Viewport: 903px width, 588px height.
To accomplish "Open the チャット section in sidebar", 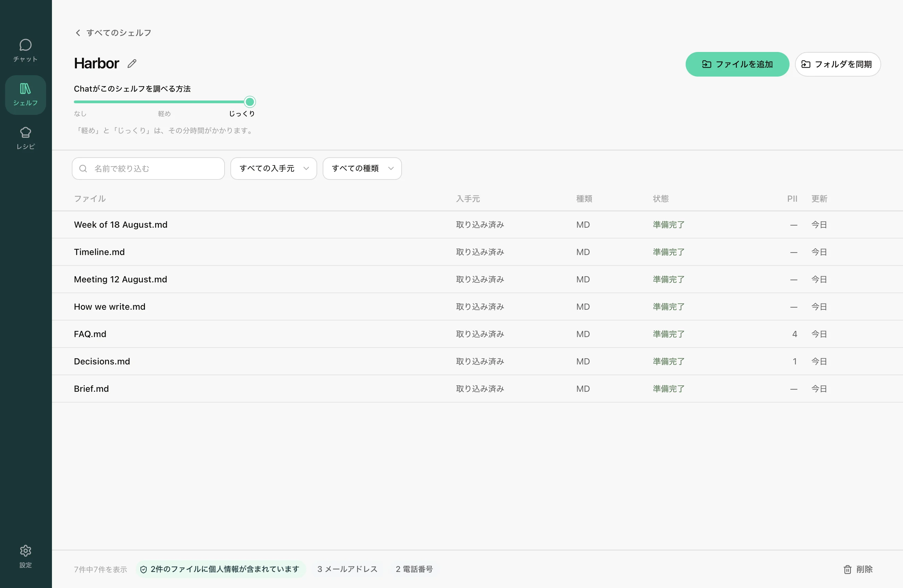I will (x=25, y=51).
